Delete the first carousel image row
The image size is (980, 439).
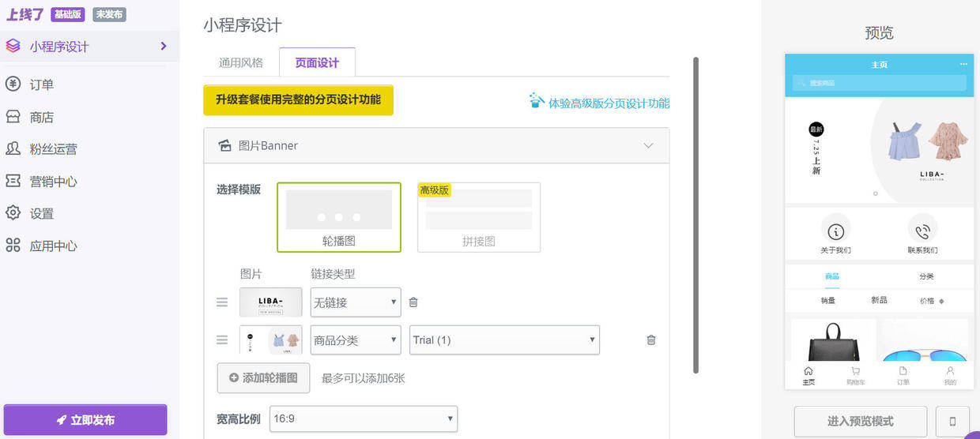(x=413, y=302)
